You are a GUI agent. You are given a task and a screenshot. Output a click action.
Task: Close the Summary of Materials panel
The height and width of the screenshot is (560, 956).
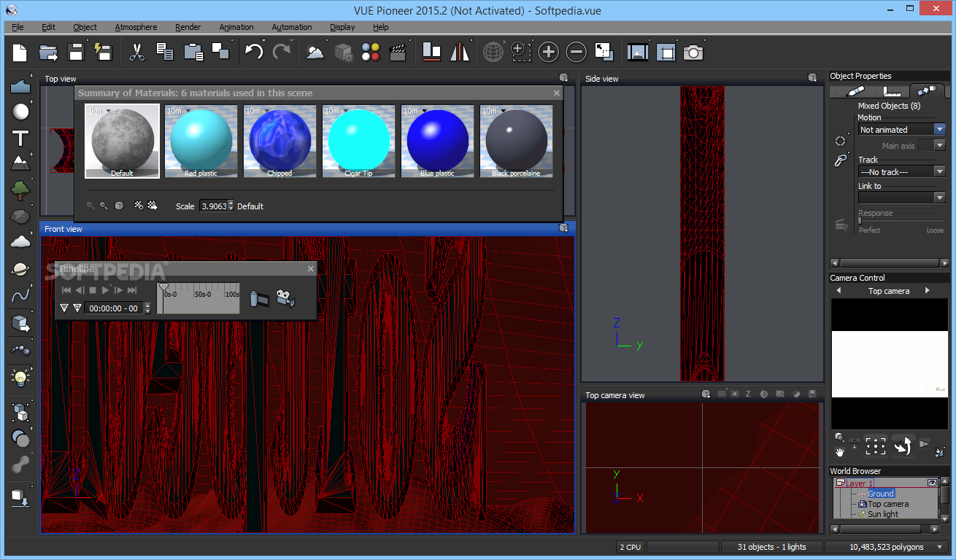click(x=557, y=93)
